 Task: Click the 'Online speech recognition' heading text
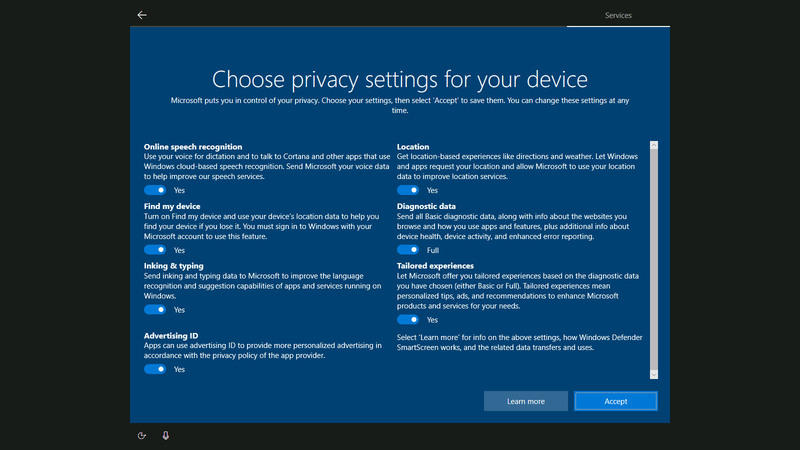click(193, 147)
